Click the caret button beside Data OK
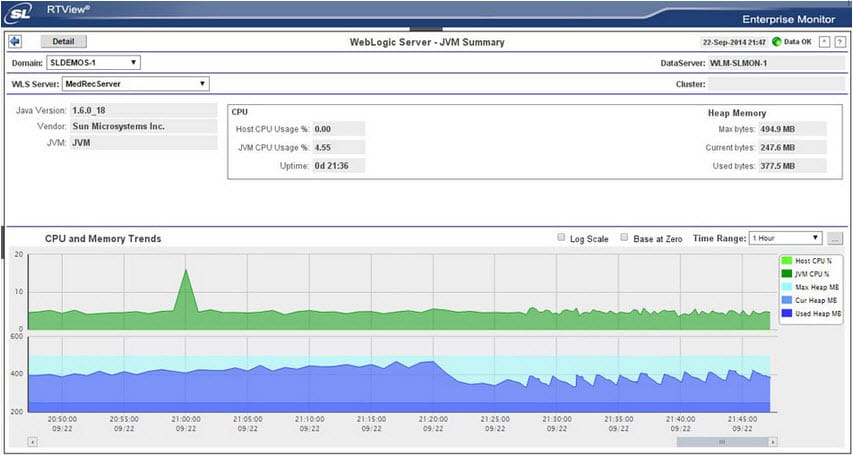Image resolution: width=853 pixels, height=455 pixels. (824, 42)
